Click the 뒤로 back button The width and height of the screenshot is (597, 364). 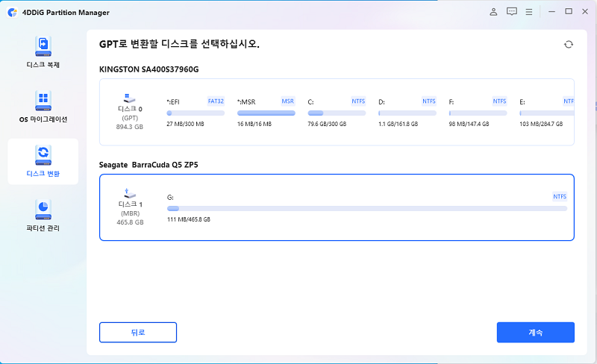[x=138, y=333]
